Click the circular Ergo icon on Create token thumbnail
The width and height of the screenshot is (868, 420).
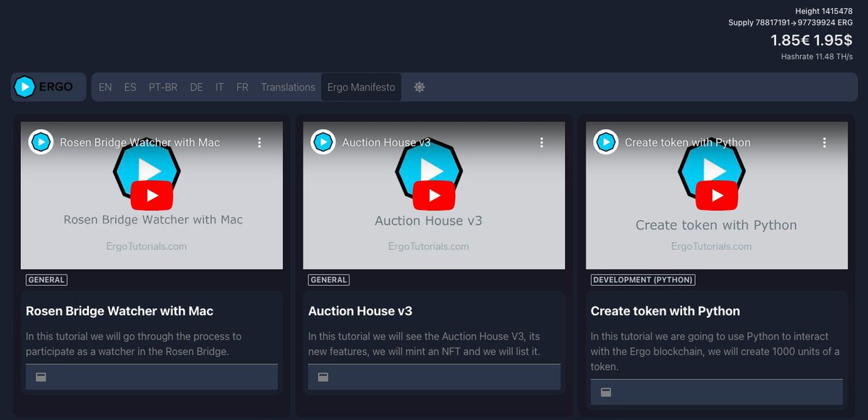coord(605,142)
